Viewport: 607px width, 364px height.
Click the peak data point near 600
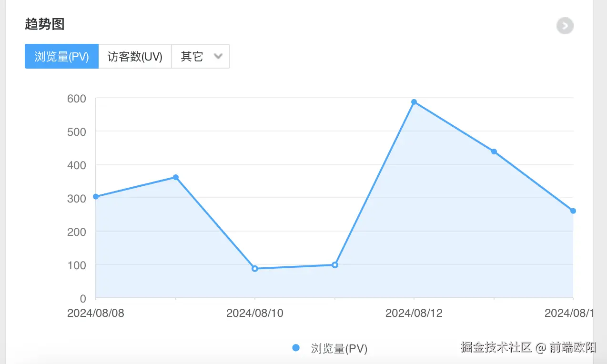414,101
